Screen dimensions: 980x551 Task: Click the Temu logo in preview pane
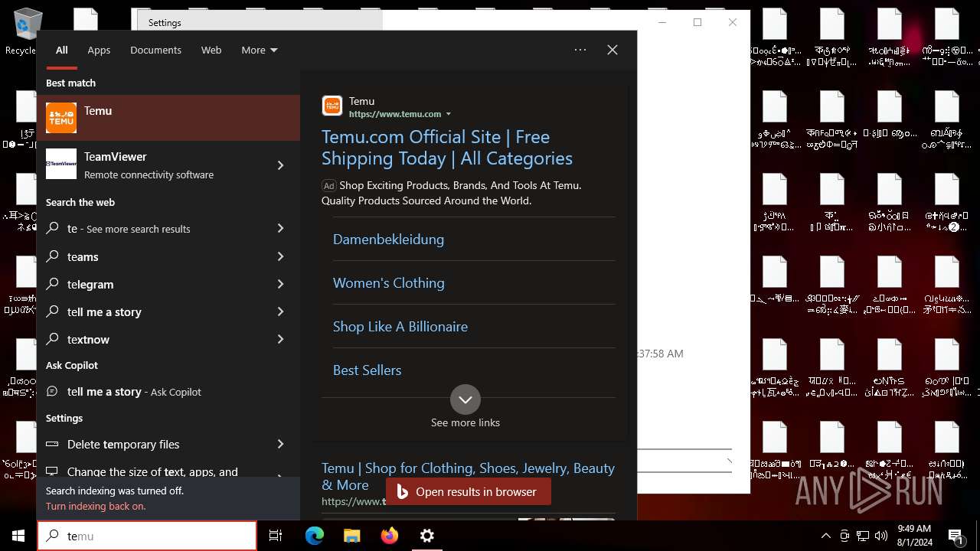pos(332,106)
